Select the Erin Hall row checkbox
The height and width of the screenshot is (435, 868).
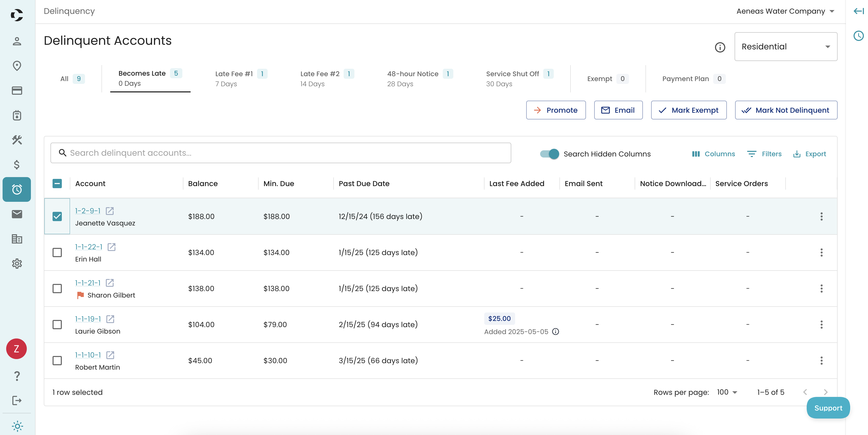[x=57, y=253]
